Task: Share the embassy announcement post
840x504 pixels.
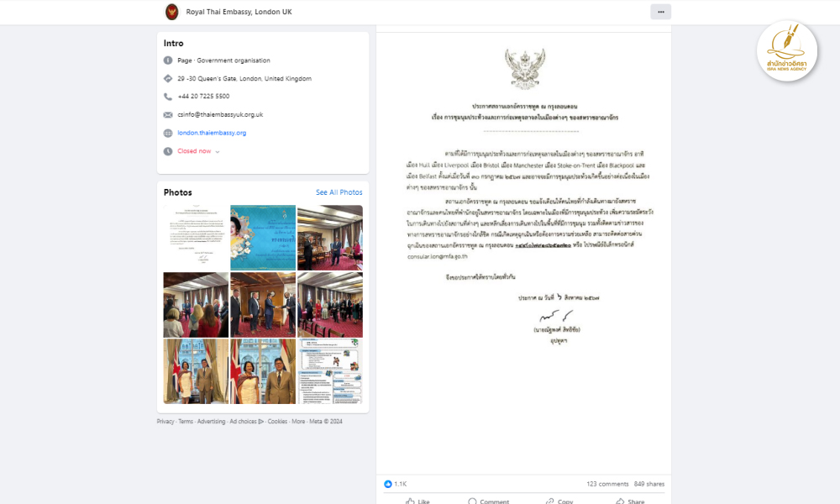Action: pyautogui.click(x=630, y=501)
